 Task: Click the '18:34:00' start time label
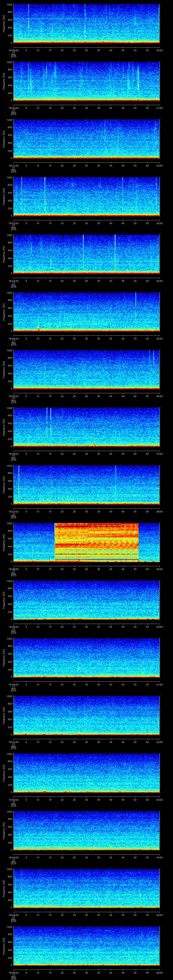pyautogui.click(x=13, y=339)
